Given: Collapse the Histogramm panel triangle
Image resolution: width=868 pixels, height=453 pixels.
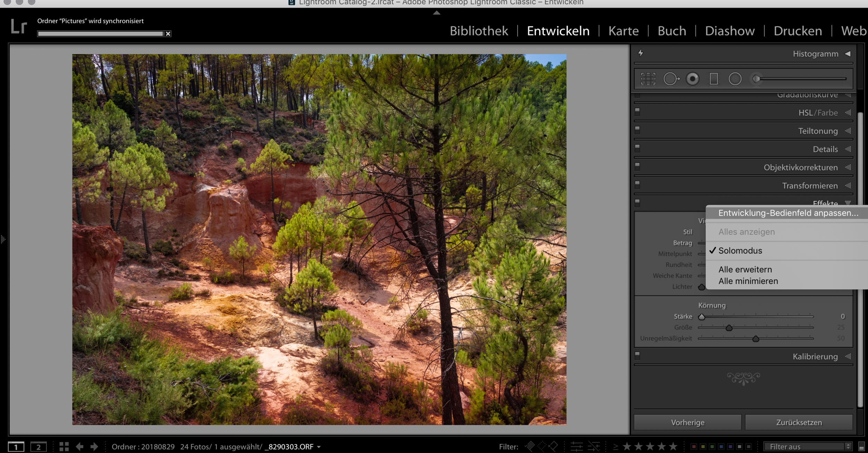Looking at the screenshot, I should point(848,54).
